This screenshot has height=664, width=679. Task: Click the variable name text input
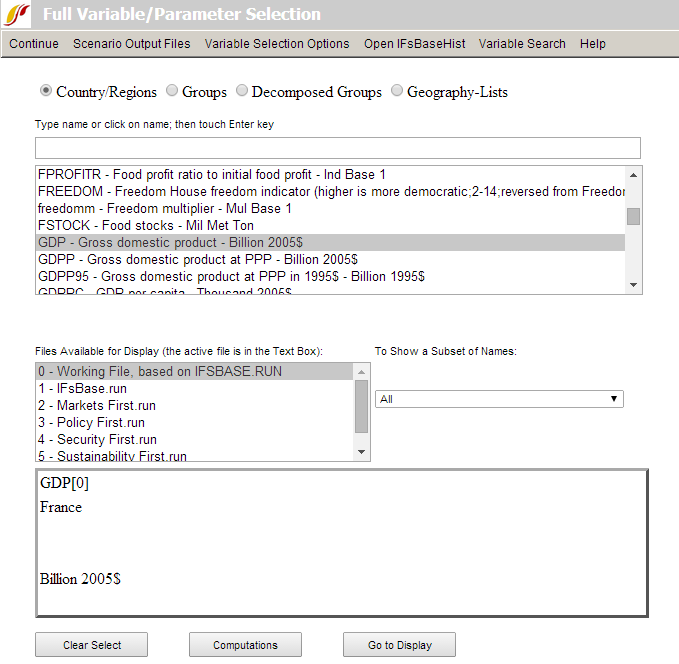337,148
